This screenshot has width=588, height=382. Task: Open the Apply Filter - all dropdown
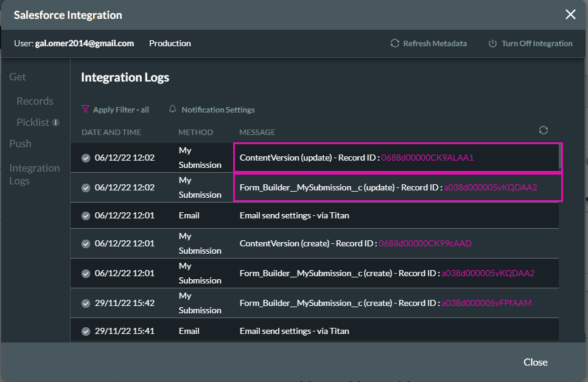[121, 109]
